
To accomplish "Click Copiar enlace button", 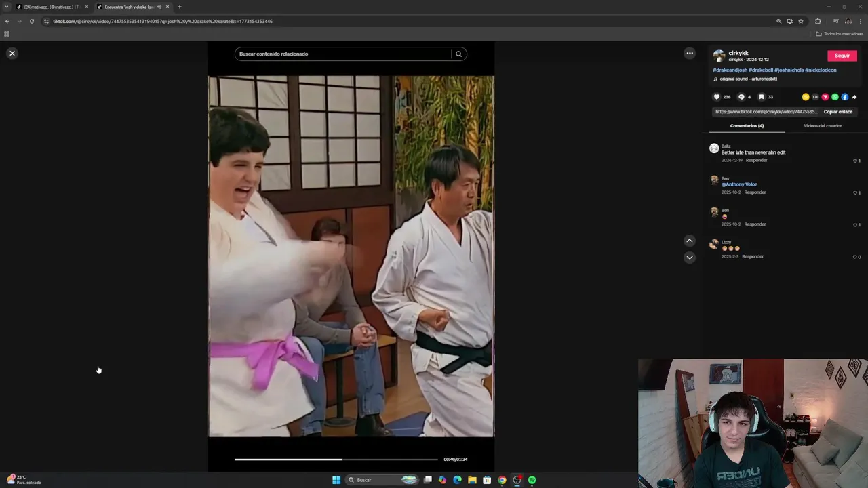I will tap(838, 112).
